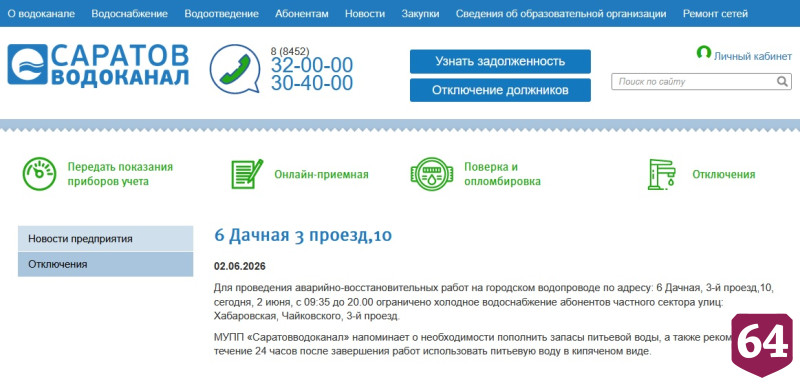Open the Закупки menu
This screenshot has height=384, width=800.
pyautogui.click(x=420, y=14)
